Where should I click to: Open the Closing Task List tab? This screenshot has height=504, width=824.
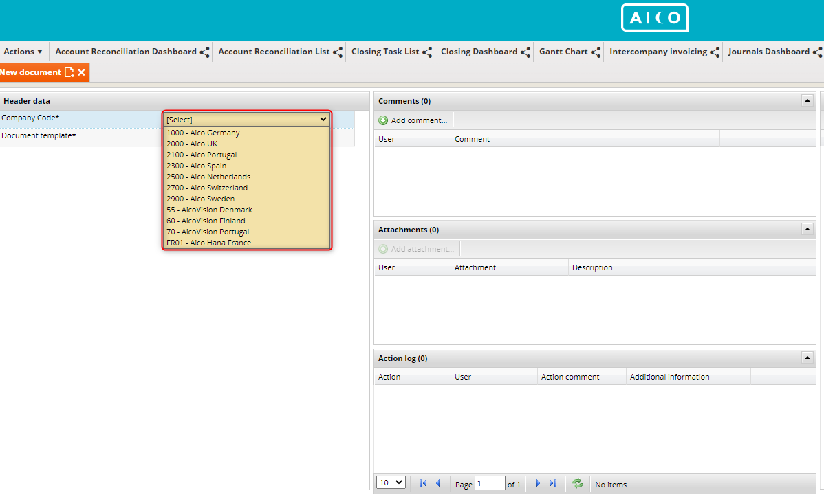coord(385,52)
